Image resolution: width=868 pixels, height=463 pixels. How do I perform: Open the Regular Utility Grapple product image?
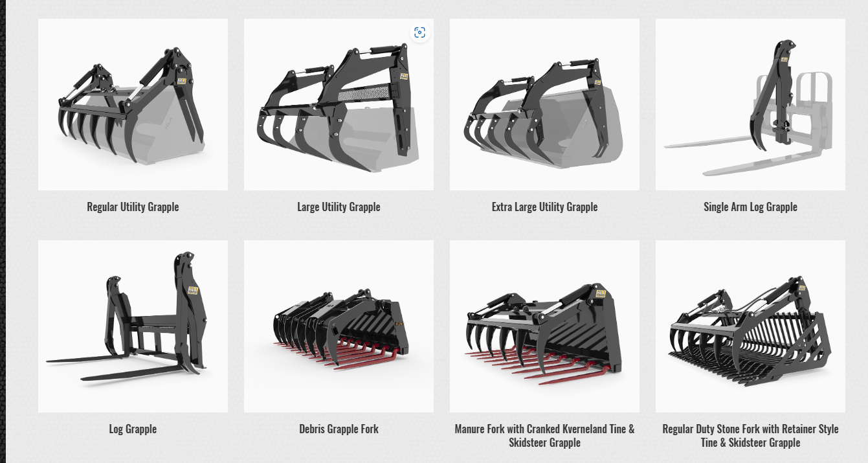tap(133, 104)
